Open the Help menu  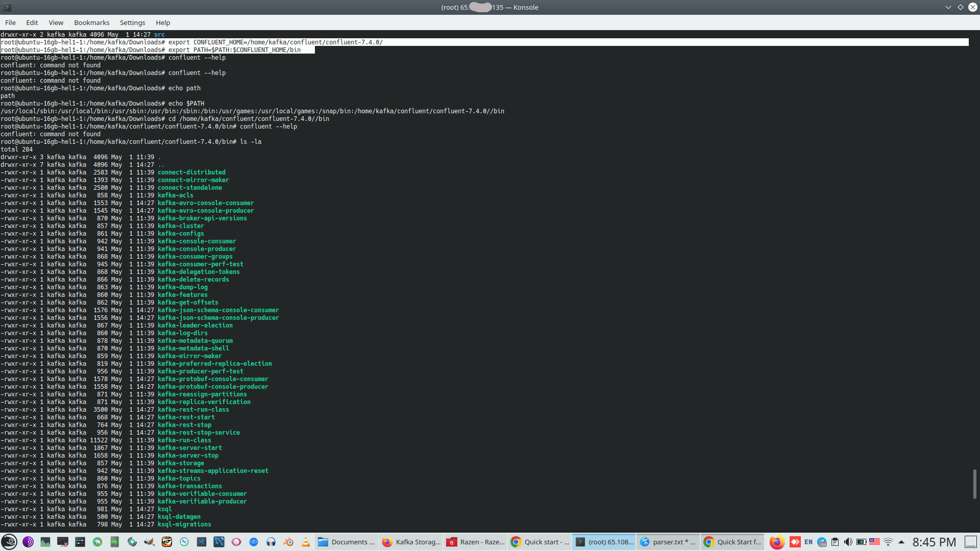click(163, 22)
